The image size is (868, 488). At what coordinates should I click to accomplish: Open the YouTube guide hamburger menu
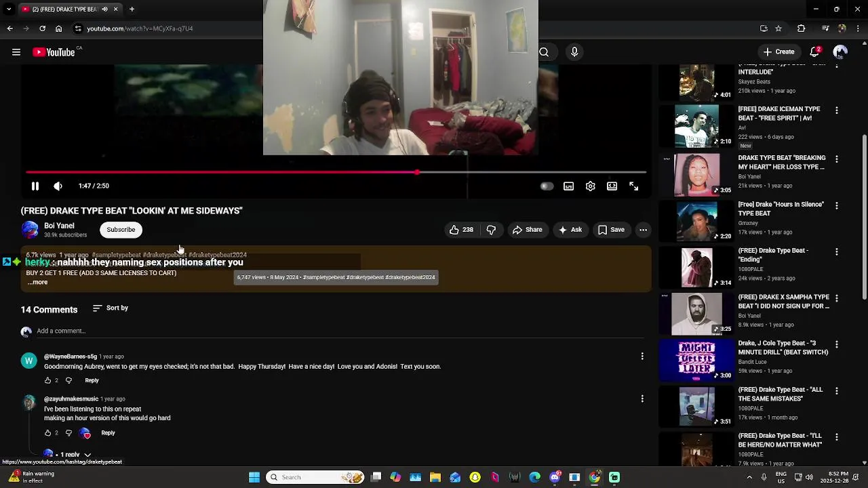pos(16,52)
